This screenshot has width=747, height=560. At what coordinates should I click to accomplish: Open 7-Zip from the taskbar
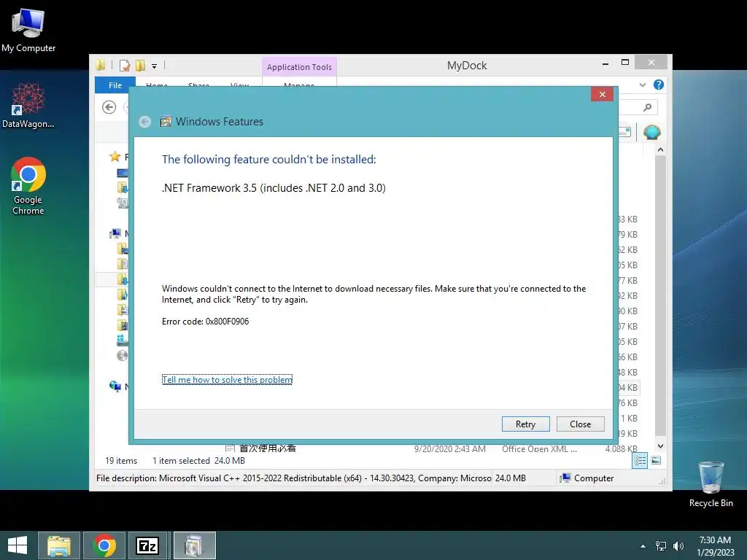(x=147, y=545)
